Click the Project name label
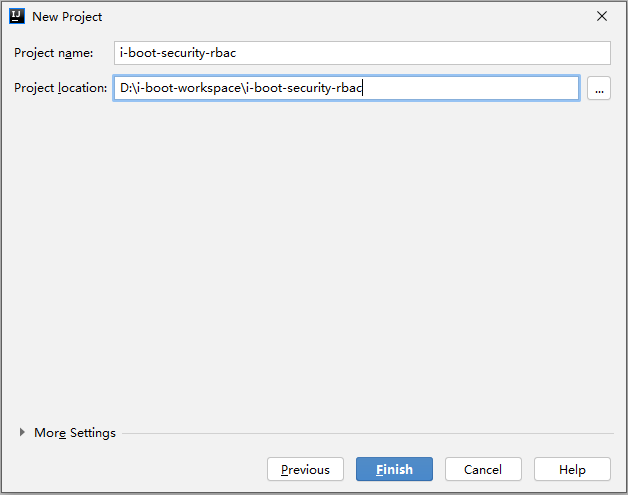The width and height of the screenshot is (628, 495). coord(54,53)
